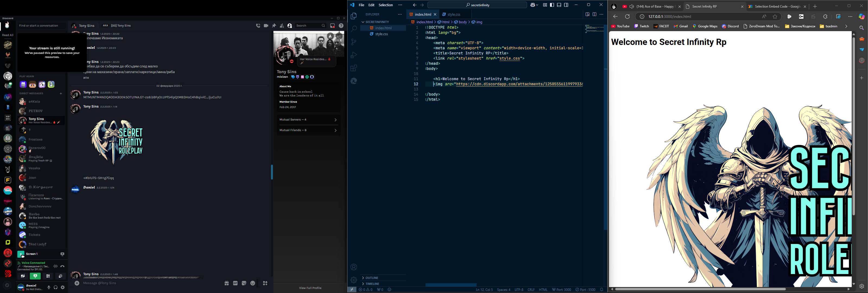
Task: Open the VS Code menu overflow ellipsis
Action: 400,5
